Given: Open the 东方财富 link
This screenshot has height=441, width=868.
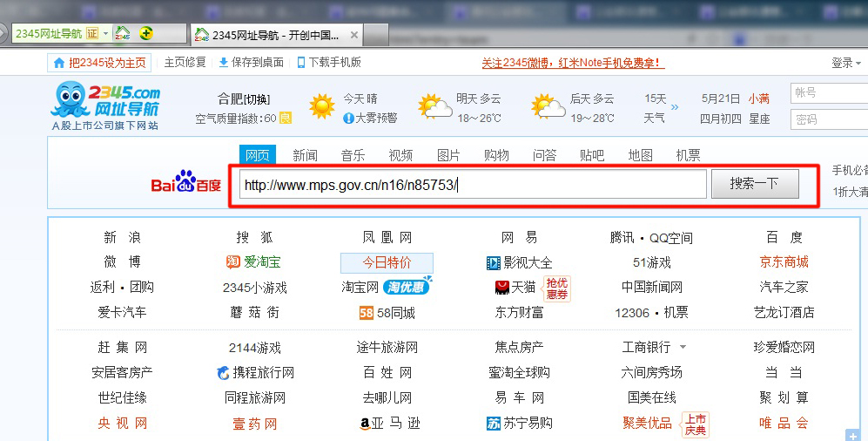Looking at the screenshot, I should 519,313.
